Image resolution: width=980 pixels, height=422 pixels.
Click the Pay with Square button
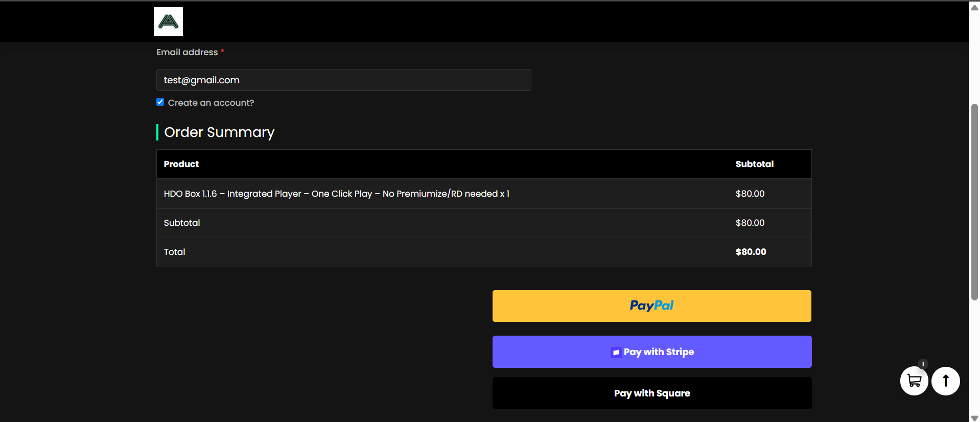(652, 393)
